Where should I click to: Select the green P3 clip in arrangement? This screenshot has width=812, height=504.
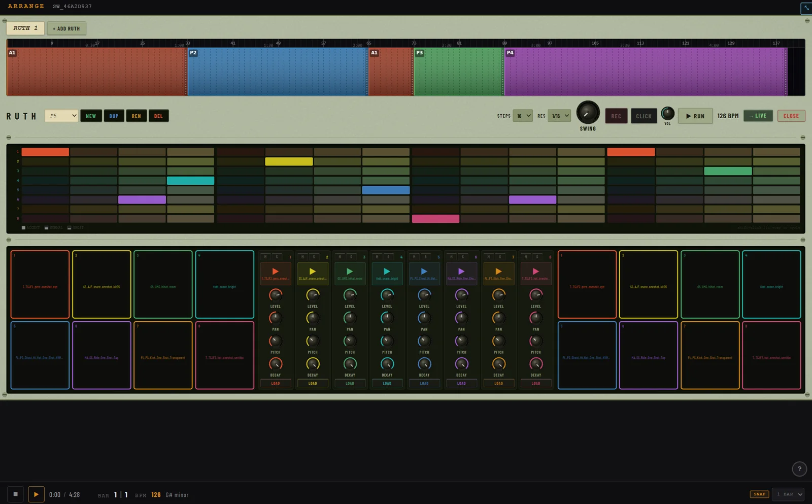[x=458, y=72]
